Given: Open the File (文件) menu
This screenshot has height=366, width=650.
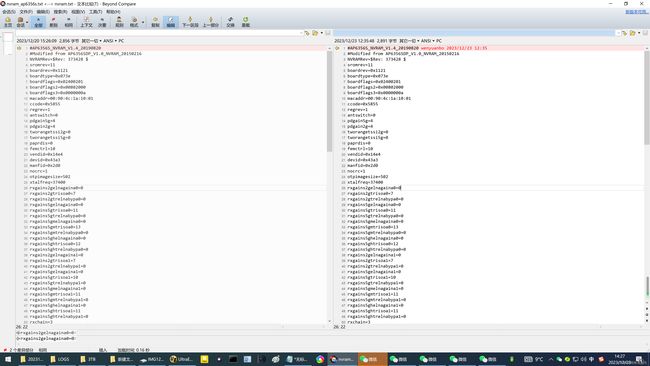Looking at the screenshot, I should pos(26,12).
